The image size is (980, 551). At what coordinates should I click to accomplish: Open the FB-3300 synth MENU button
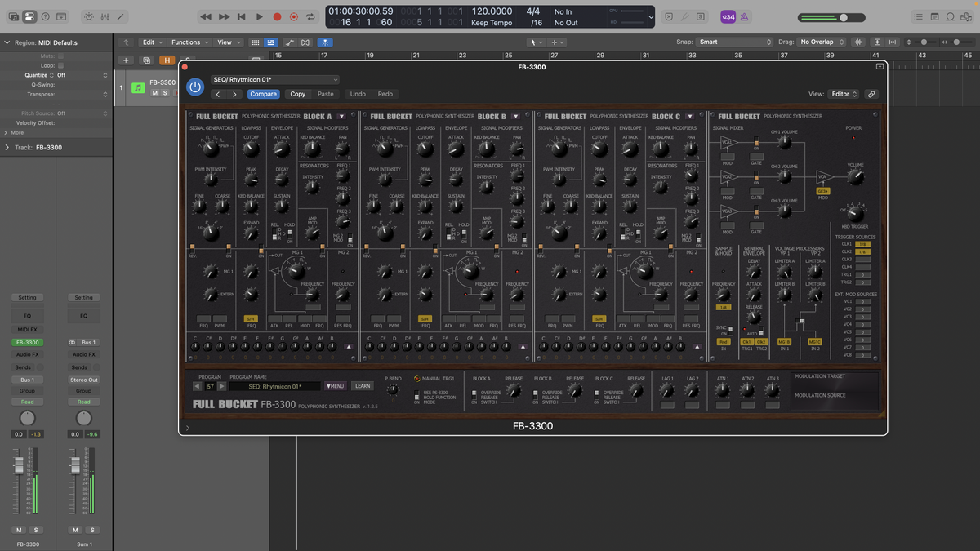click(335, 386)
